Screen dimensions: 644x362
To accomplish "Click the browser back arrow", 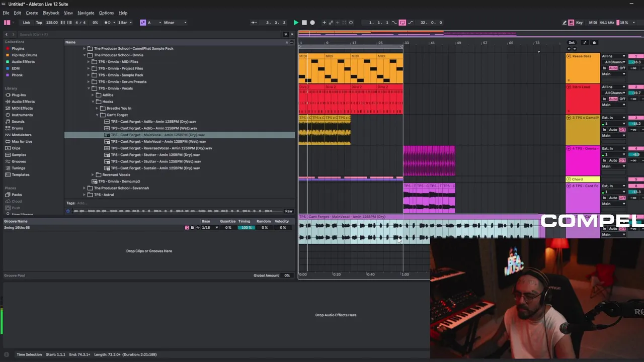I will pos(7,35).
